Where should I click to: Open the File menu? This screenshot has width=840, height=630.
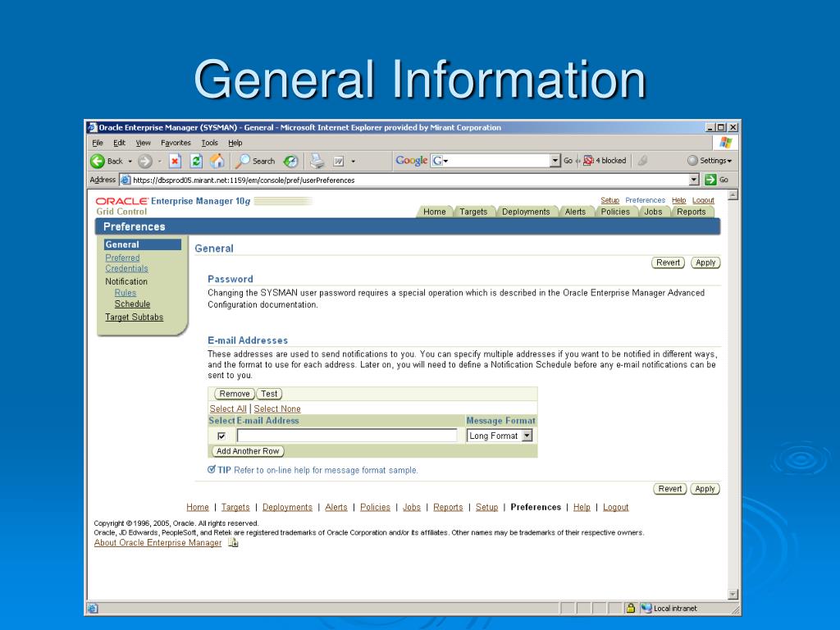(98, 143)
